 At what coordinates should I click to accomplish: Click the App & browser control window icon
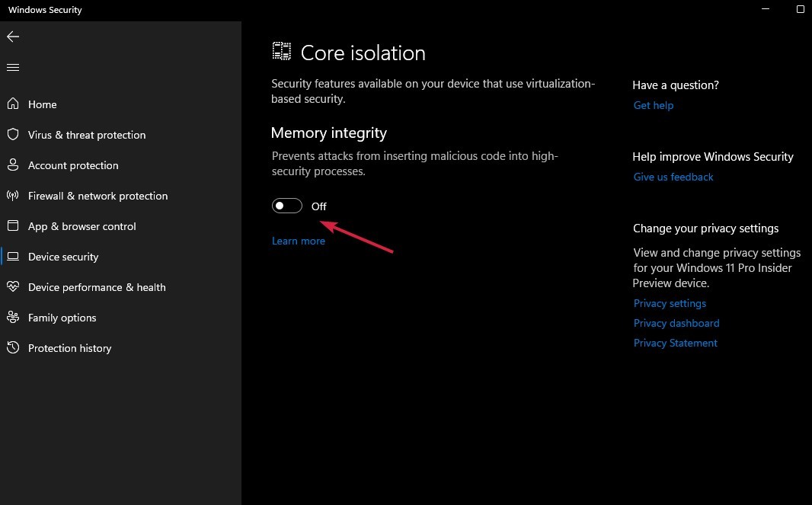click(13, 225)
